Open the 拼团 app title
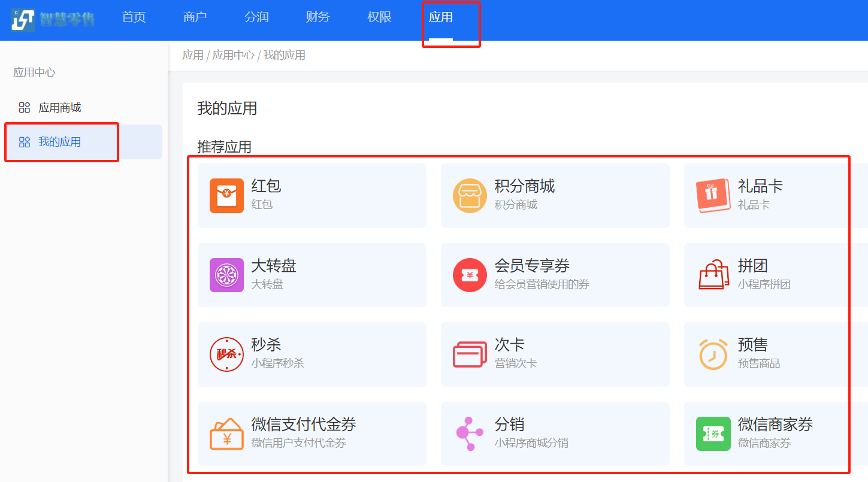The image size is (868, 482). (x=753, y=266)
